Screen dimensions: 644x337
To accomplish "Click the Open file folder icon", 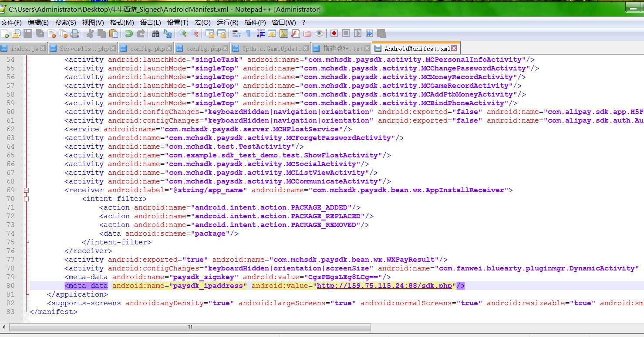I will point(16,33).
